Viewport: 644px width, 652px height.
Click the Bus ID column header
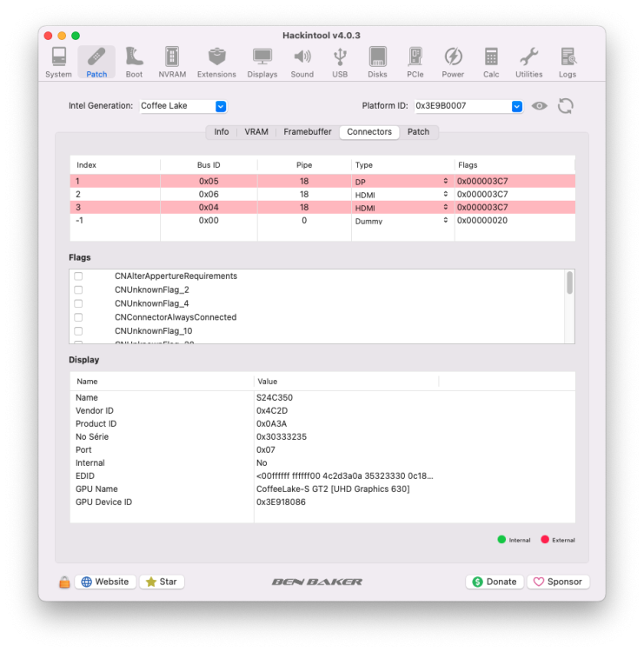(209, 165)
